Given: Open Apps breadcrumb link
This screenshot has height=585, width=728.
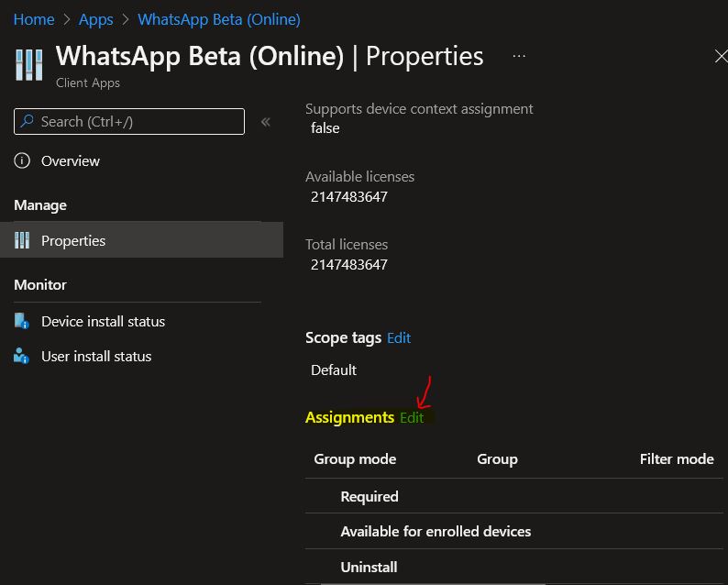Looking at the screenshot, I should (x=95, y=19).
